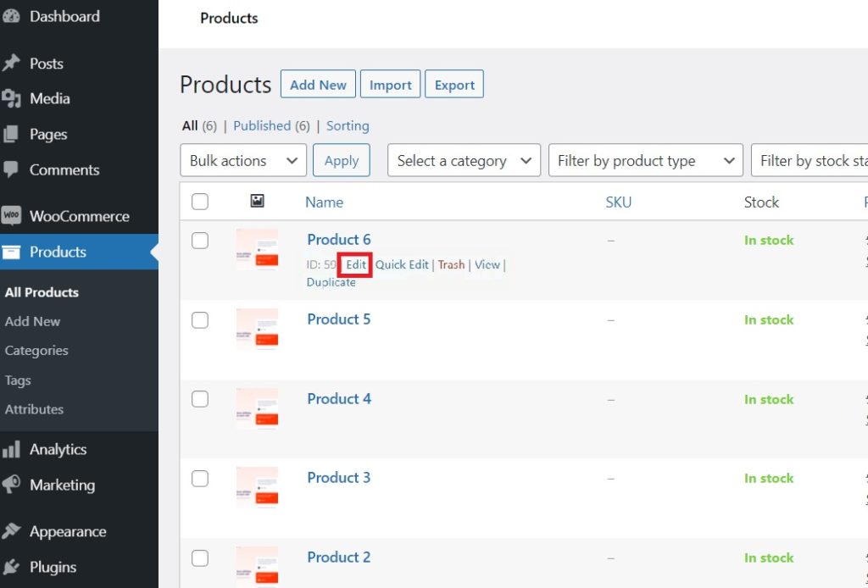The image size is (868, 588).
Task: Open Dashboard in the sidebar
Action: click(x=64, y=17)
